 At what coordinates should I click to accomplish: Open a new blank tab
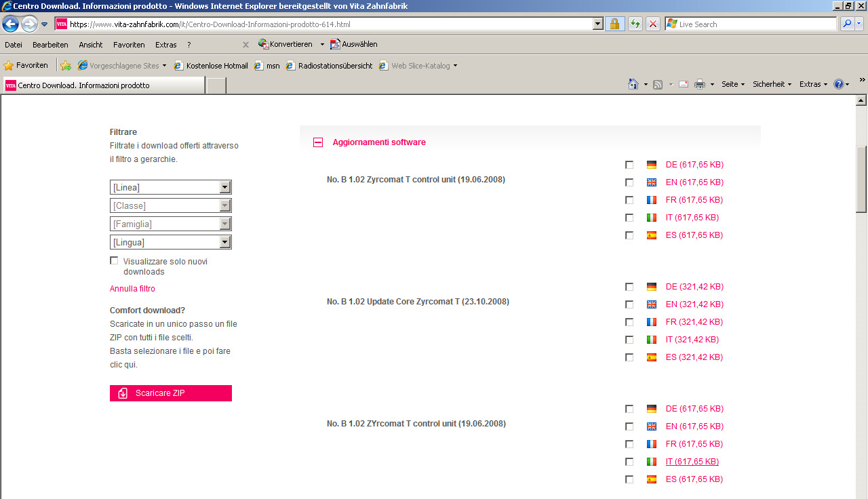pyautogui.click(x=216, y=86)
